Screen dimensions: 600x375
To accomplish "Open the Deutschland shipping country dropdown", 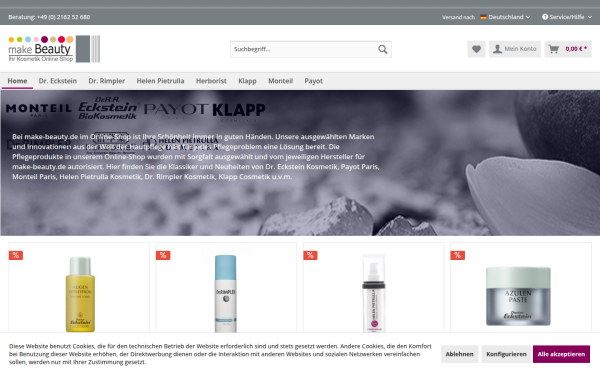I will click(505, 17).
